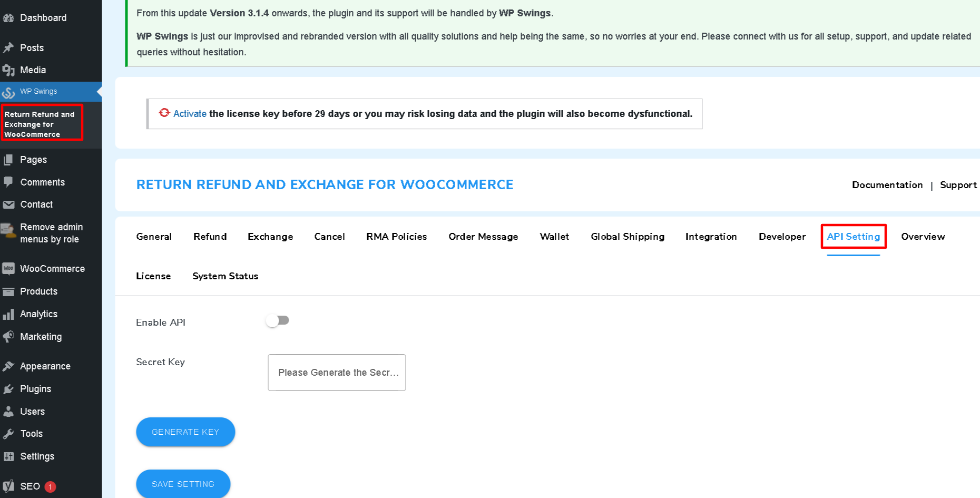Click the Appearance brush icon
Image resolution: width=980 pixels, height=498 pixels.
pyautogui.click(x=8, y=366)
